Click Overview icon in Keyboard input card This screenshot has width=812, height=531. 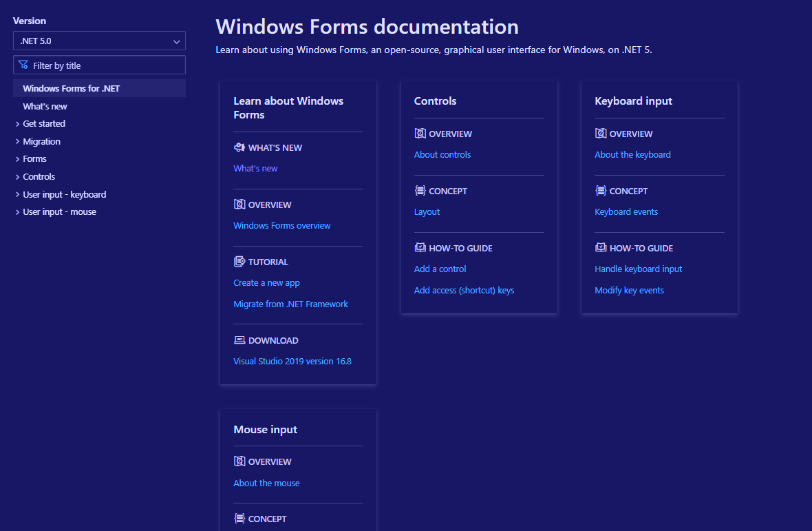pos(601,133)
